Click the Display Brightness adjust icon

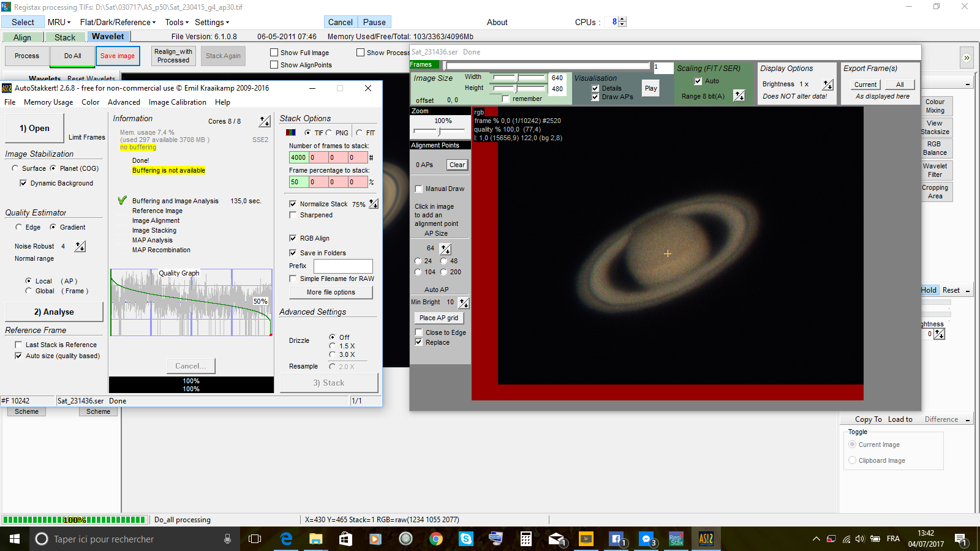coord(827,84)
